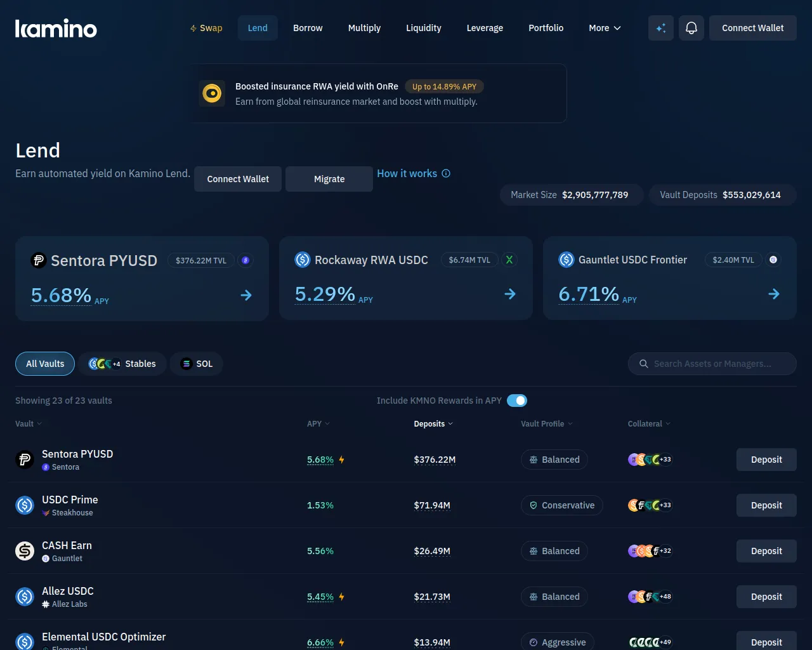This screenshot has height=650, width=812.
Task: Click the boost lightning icon beside 6.66% APY
Action: 341,642
